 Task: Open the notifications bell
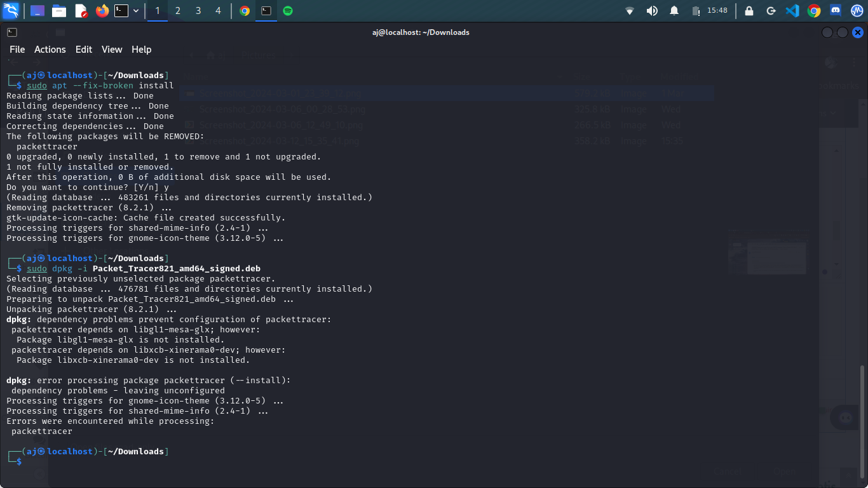(x=674, y=11)
